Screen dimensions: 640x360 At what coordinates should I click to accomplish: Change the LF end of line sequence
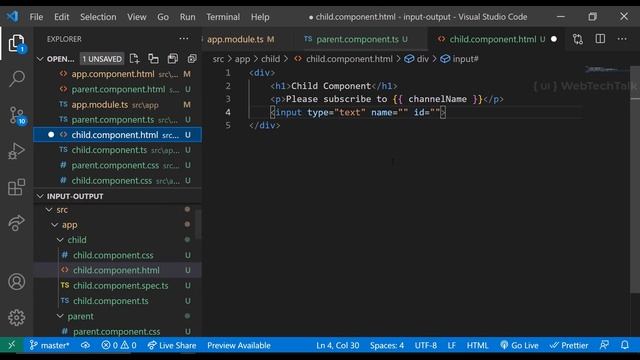(451, 345)
